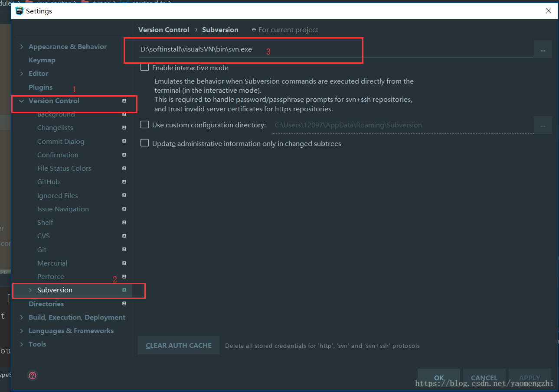Select Mercurial settings page
Screen dimensions: 559x392
click(x=52, y=263)
